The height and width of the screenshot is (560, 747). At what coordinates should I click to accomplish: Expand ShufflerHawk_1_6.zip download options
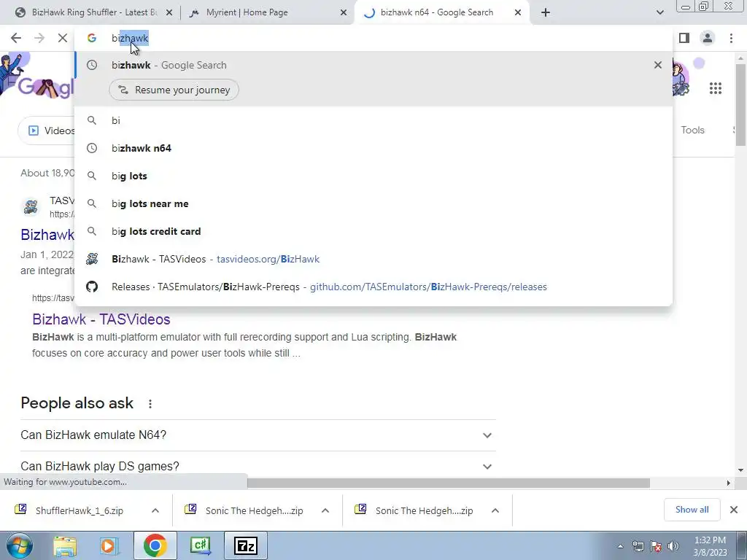[x=155, y=510]
